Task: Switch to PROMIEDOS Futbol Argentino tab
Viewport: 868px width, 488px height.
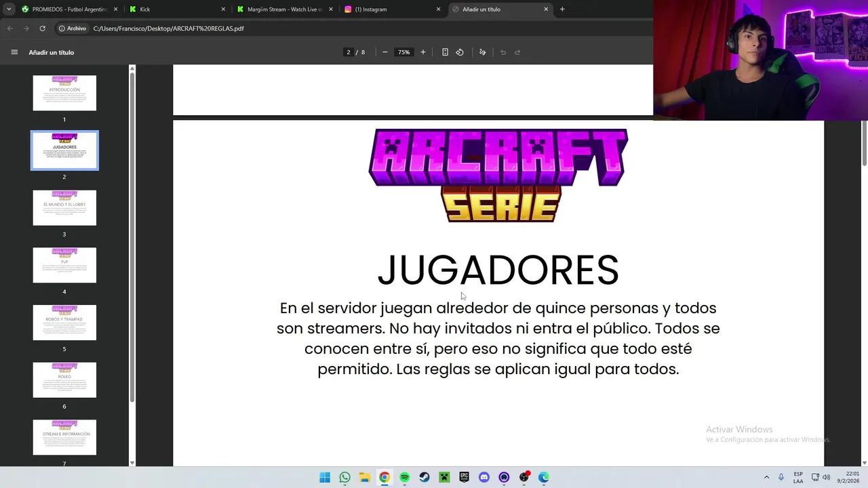Action: [x=69, y=9]
